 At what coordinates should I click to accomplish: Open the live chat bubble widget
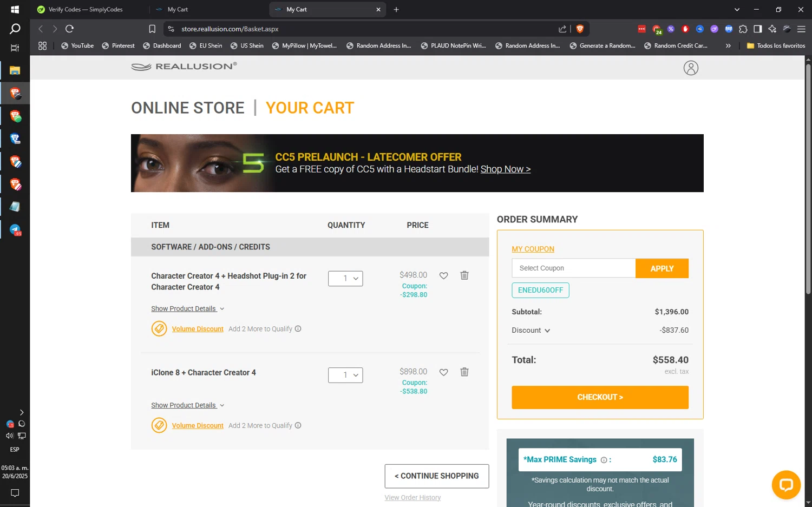(x=786, y=485)
